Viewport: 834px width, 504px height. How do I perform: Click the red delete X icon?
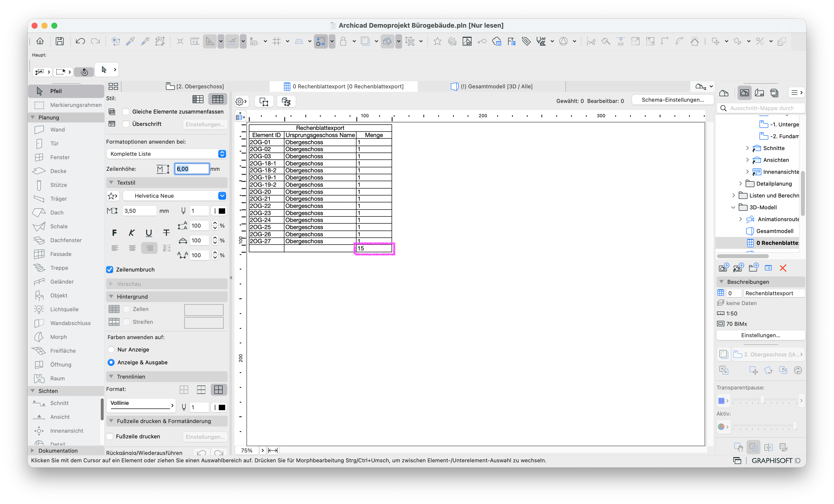[x=783, y=268]
